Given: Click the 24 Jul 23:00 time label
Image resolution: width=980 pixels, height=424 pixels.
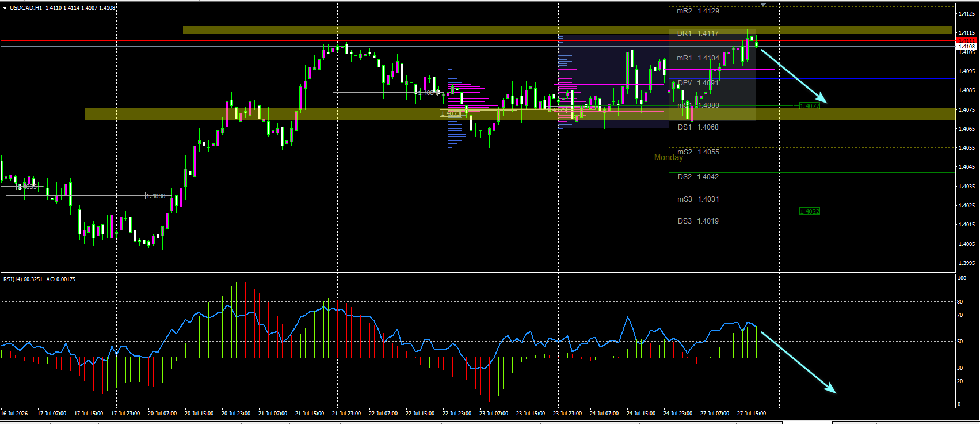Looking at the screenshot, I should tap(678, 414).
